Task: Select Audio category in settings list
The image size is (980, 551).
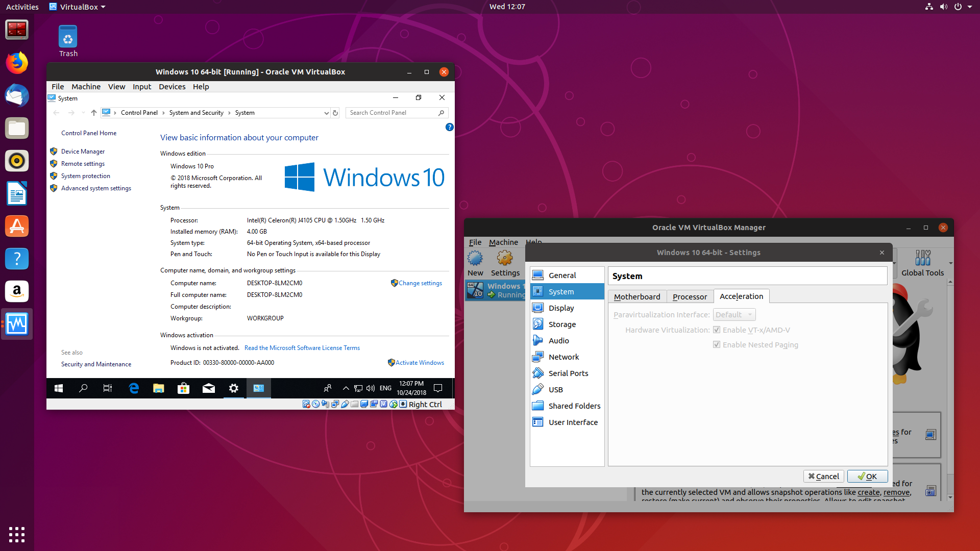Action: coord(567,340)
